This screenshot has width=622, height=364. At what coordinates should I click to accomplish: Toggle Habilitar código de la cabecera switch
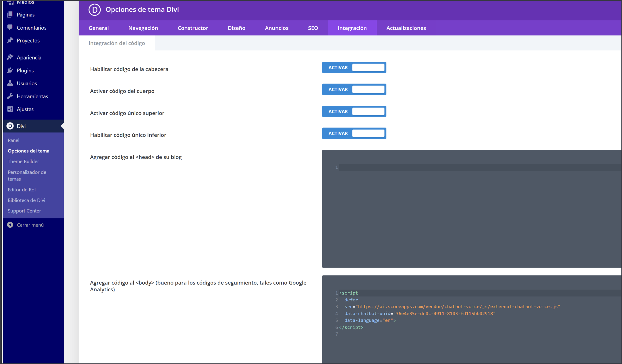[354, 67]
